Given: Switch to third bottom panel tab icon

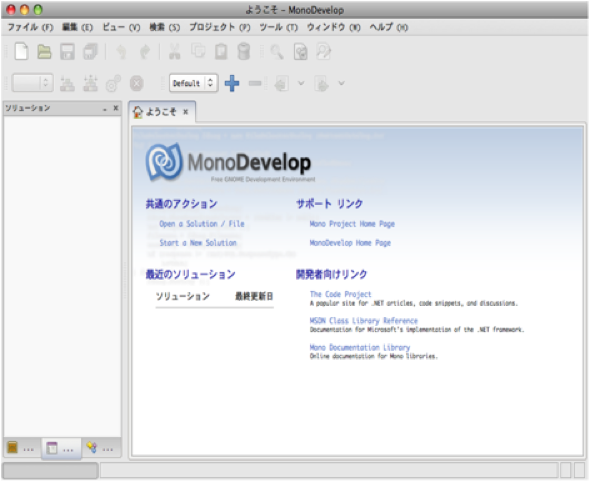Looking at the screenshot, I should (x=100, y=448).
